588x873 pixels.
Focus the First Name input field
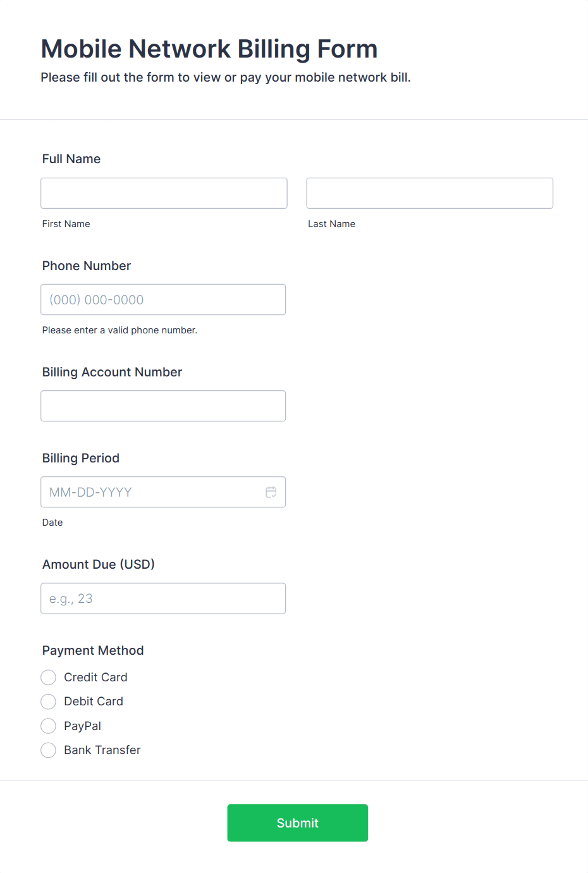(164, 193)
